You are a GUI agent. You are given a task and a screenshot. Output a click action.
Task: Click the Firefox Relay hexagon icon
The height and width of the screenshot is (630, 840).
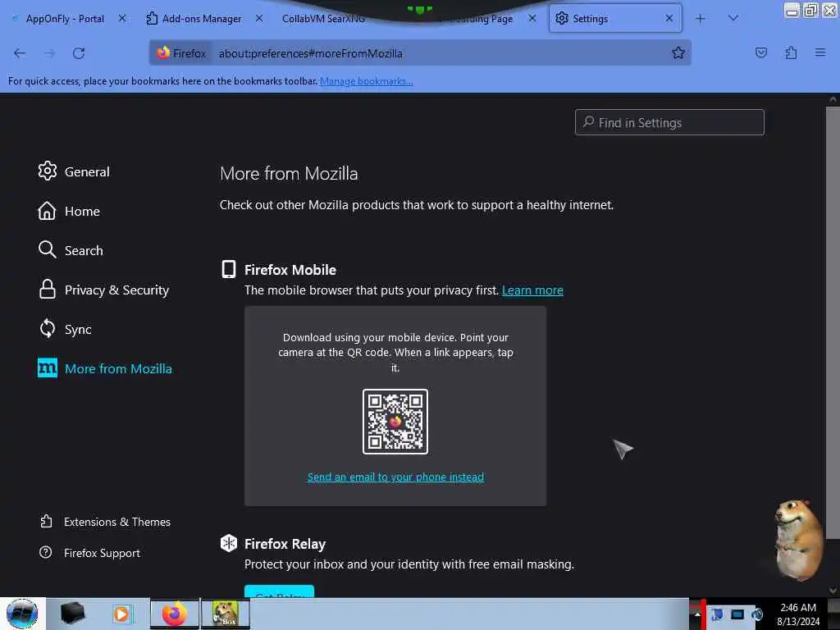[x=229, y=543]
